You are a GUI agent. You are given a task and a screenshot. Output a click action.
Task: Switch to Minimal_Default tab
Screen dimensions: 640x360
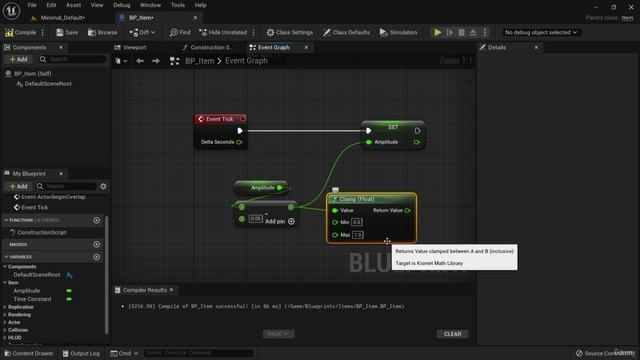pos(62,18)
